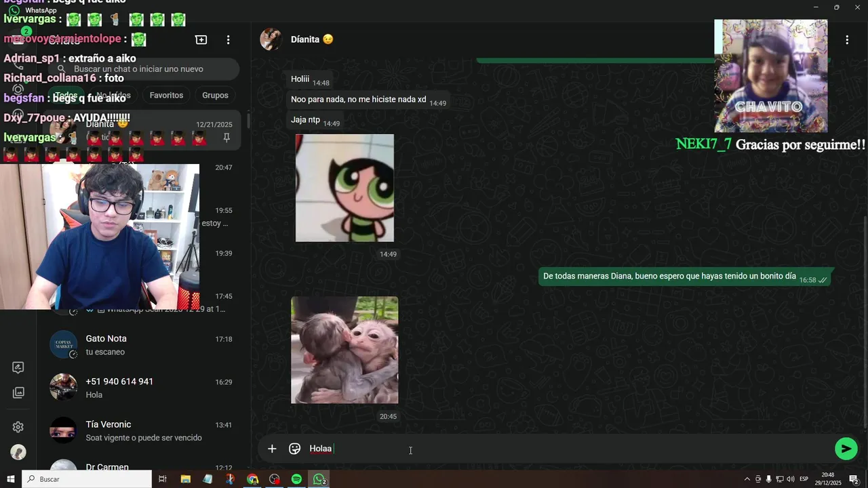868x488 pixels.
Task: Open the Windows notification center
Action: pos(854,479)
